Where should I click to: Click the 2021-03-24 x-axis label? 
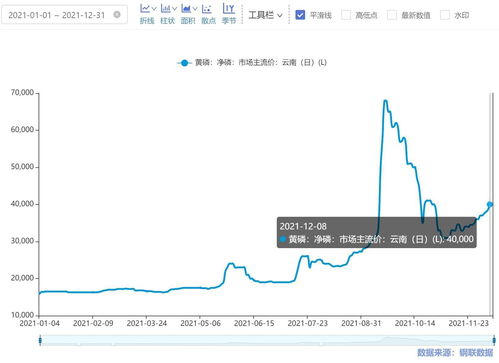click(x=147, y=323)
